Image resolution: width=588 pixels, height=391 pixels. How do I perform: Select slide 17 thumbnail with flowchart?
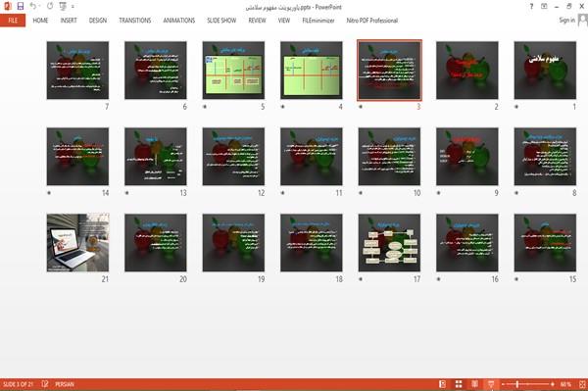[389, 243]
